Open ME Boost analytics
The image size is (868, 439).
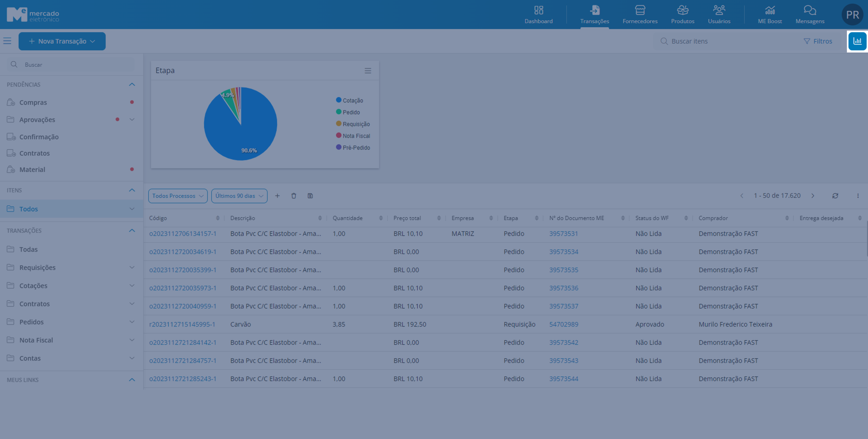pyautogui.click(x=770, y=14)
